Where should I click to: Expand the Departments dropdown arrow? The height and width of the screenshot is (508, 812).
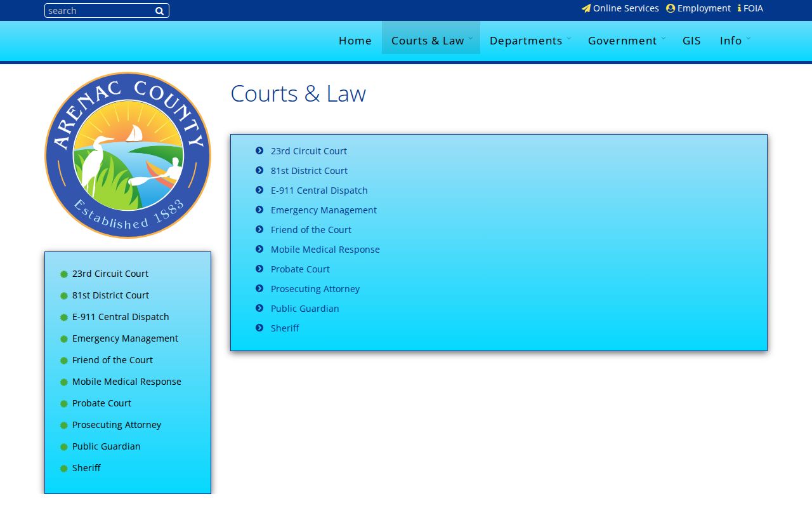click(568, 38)
